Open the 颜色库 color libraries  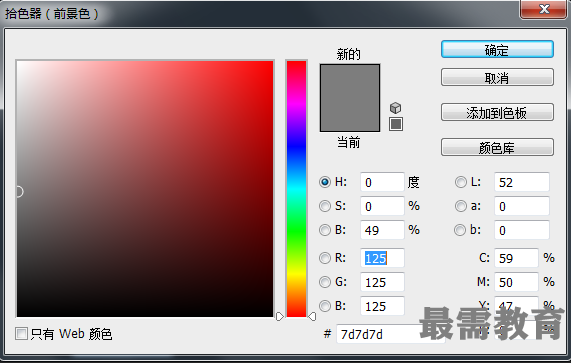pyautogui.click(x=497, y=147)
